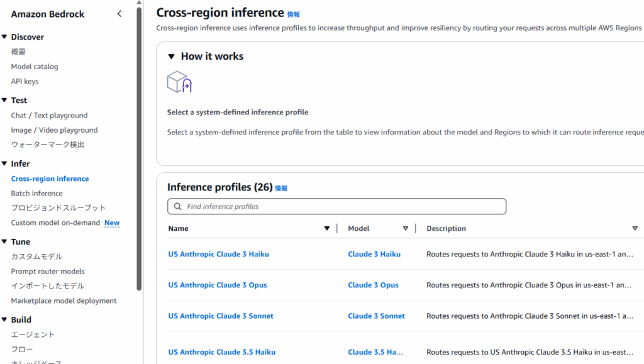Open US Anthropic Claude 3.5 Haiku profile
This screenshot has width=644, height=364.
point(222,352)
